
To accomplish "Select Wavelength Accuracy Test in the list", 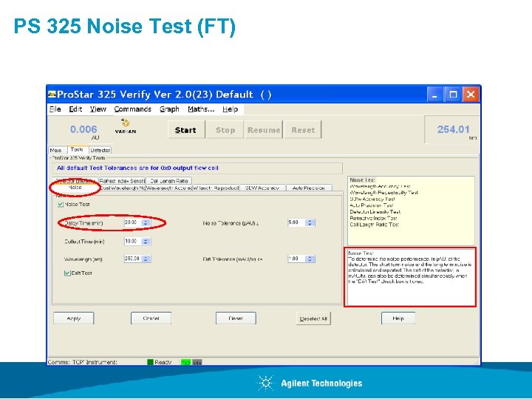I will pyautogui.click(x=380, y=186).
